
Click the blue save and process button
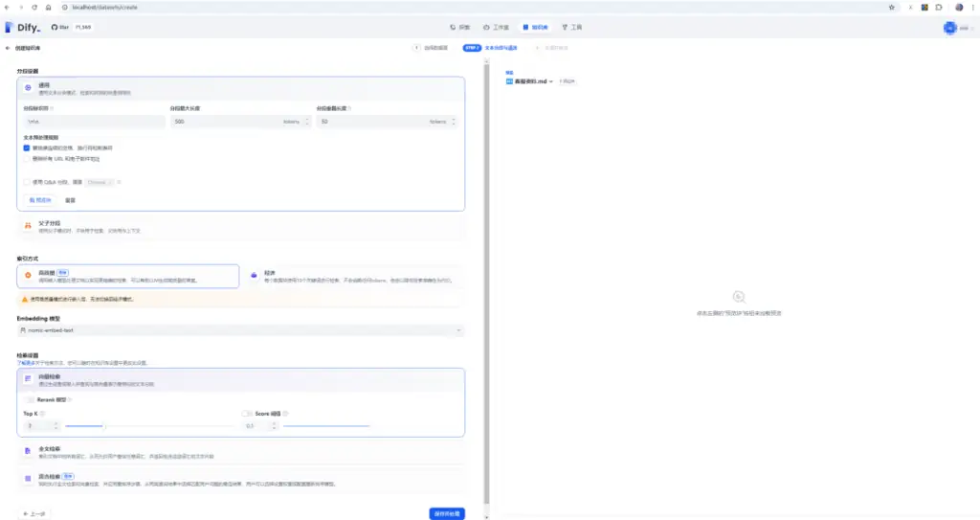pos(447,513)
